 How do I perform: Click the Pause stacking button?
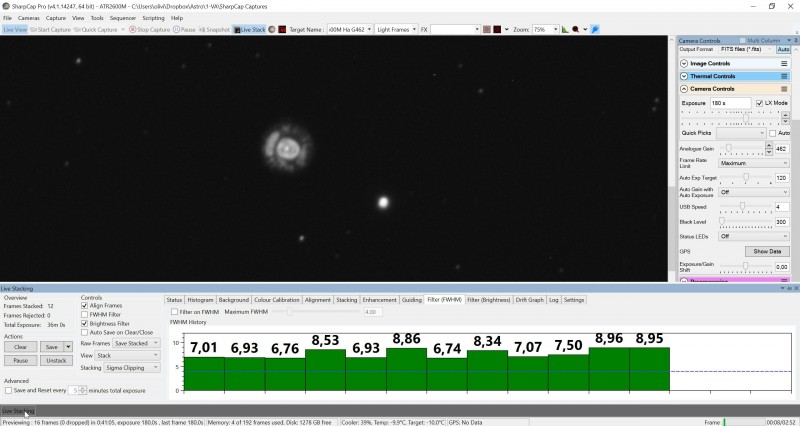tap(20, 360)
